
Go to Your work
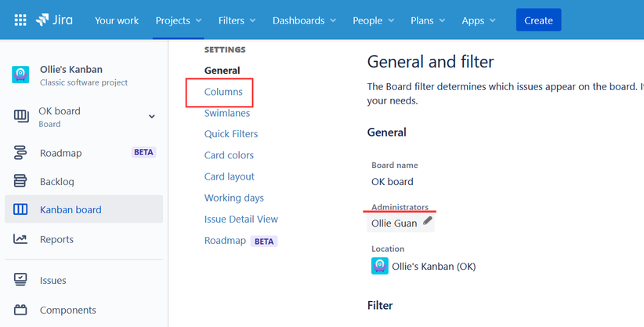[x=117, y=20]
